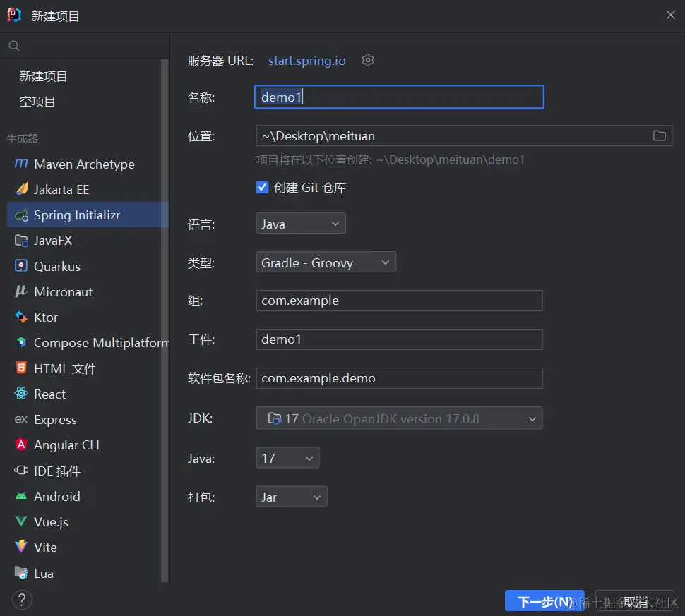
Task: Close the New Project dialog
Action: pos(671,15)
